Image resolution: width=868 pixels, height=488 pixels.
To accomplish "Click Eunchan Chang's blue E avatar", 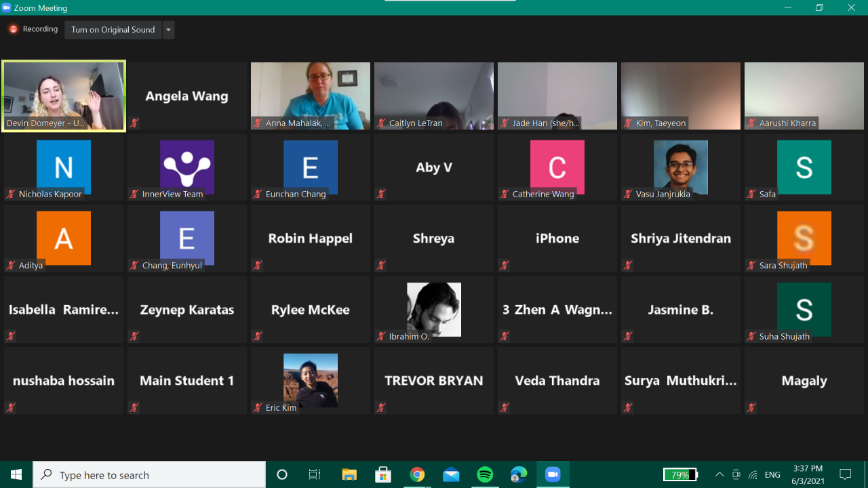I will [311, 167].
